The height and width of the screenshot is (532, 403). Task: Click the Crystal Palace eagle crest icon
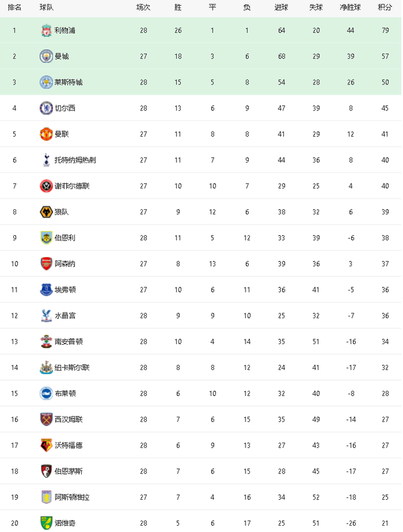(x=47, y=316)
